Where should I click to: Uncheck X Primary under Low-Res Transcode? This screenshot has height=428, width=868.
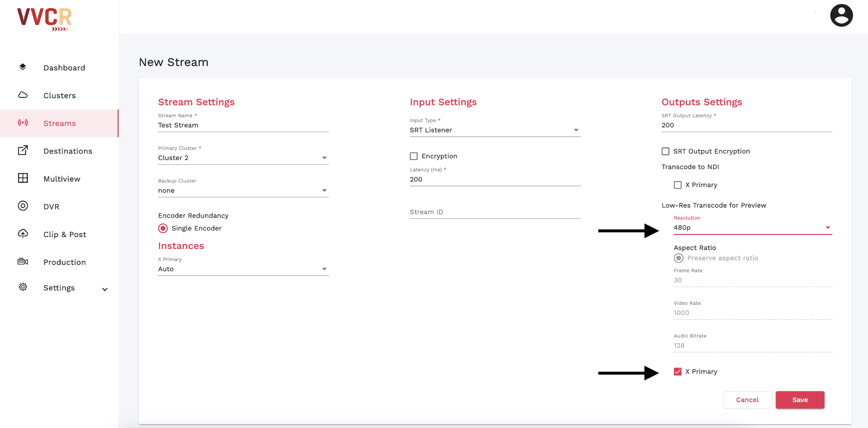click(678, 372)
